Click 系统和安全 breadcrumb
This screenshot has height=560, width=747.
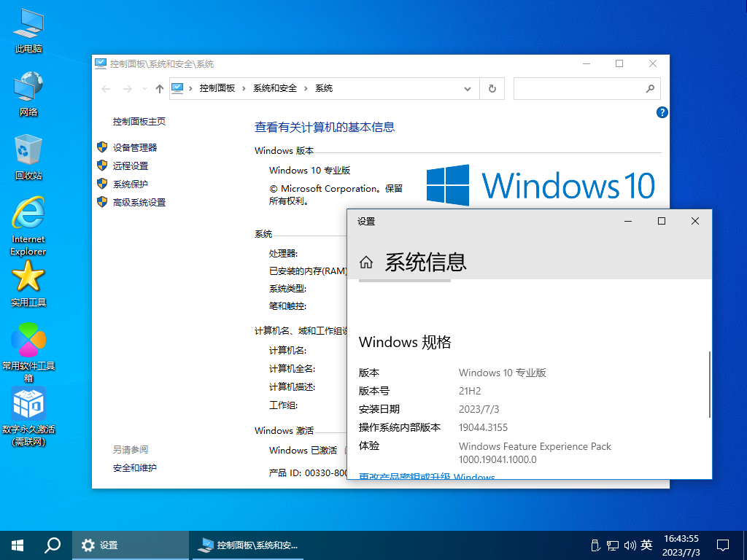click(x=275, y=88)
